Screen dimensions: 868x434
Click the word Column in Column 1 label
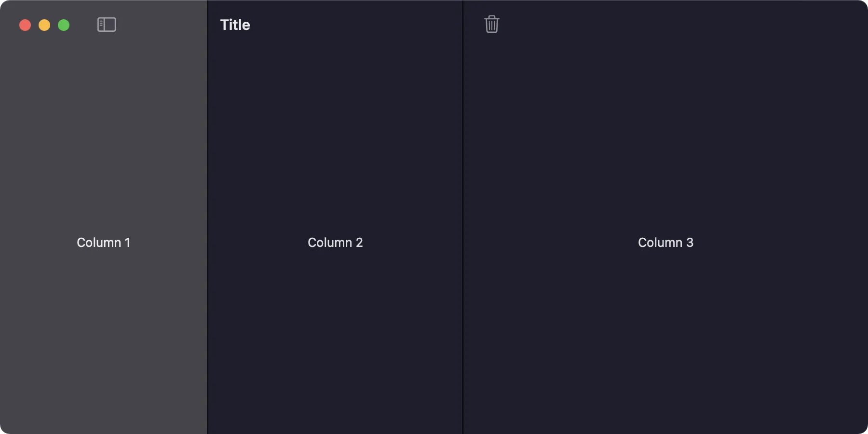coord(99,243)
